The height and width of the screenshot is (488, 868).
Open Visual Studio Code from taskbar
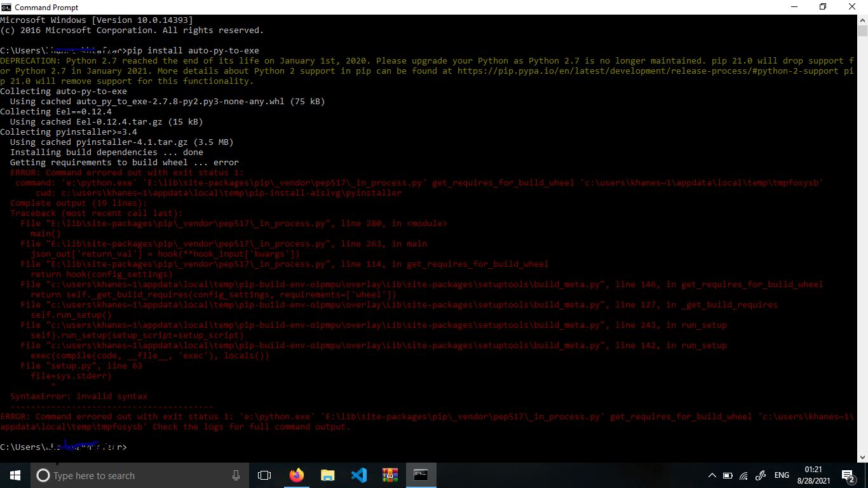pos(358,475)
